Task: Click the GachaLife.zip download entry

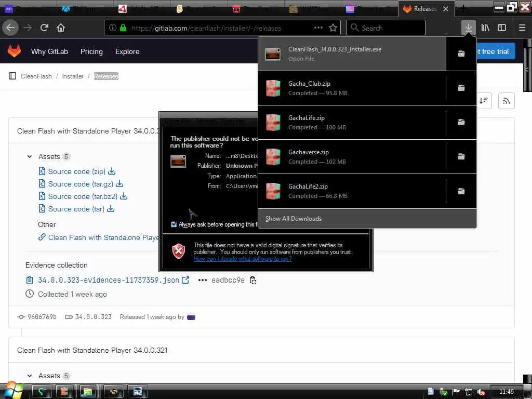Action: (352, 122)
